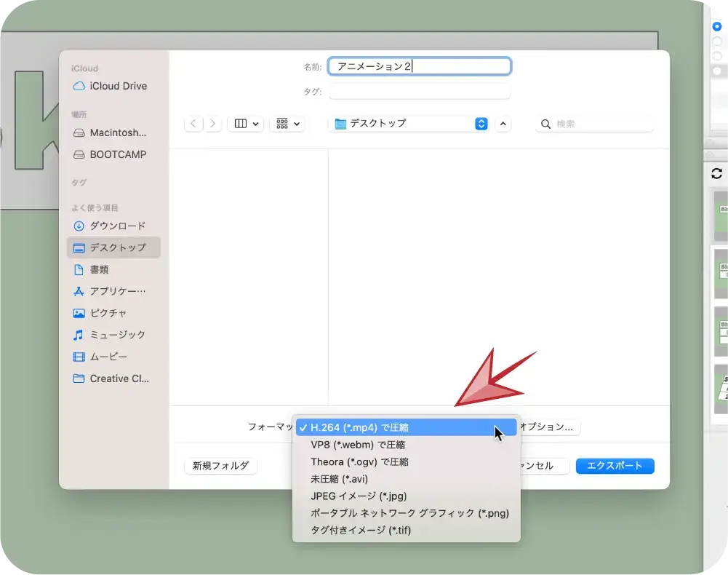
Task: Select the selected radio button at top right
Action: pyautogui.click(x=716, y=26)
